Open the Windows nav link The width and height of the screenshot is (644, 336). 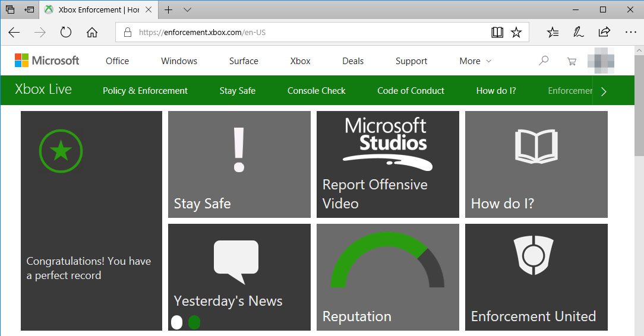179,61
